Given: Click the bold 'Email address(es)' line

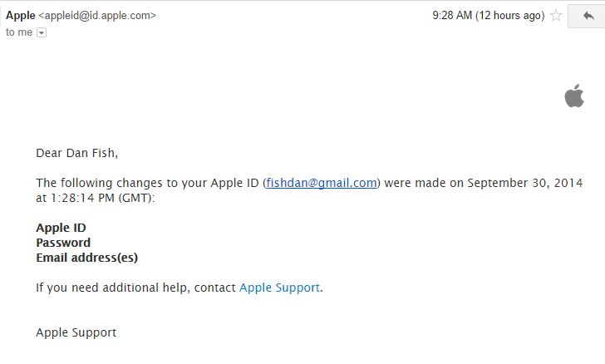Looking at the screenshot, I should (x=86, y=258).
